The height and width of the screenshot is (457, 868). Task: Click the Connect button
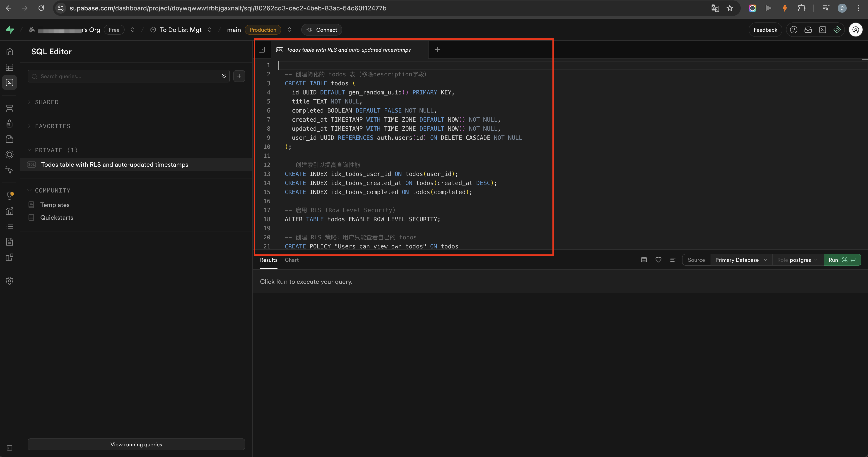coord(321,30)
